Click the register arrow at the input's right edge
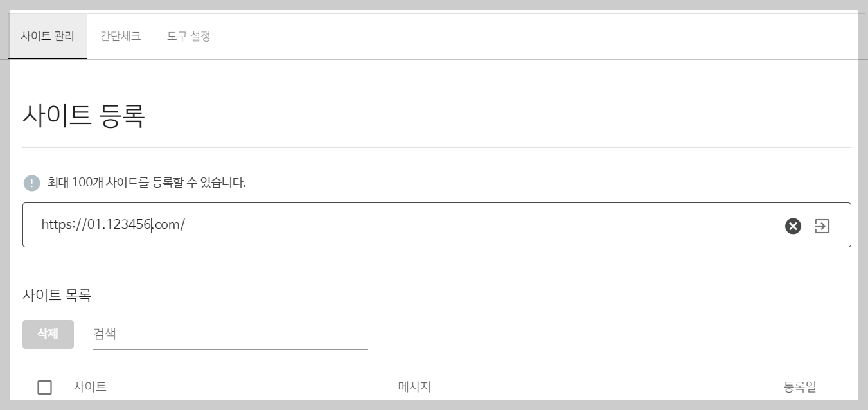The height and width of the screenshot is (410, 868). [822, 226]
